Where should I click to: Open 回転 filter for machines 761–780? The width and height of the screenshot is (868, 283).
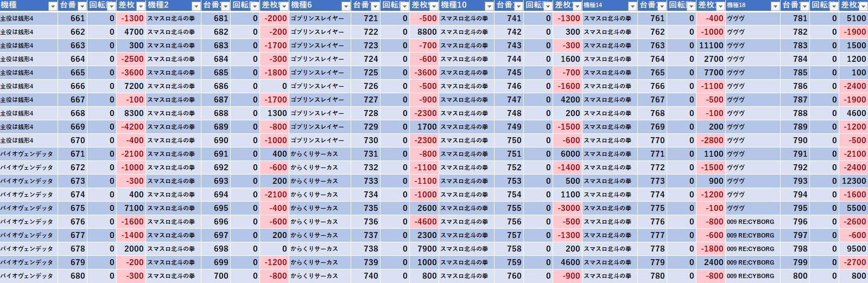click(691, 6)
